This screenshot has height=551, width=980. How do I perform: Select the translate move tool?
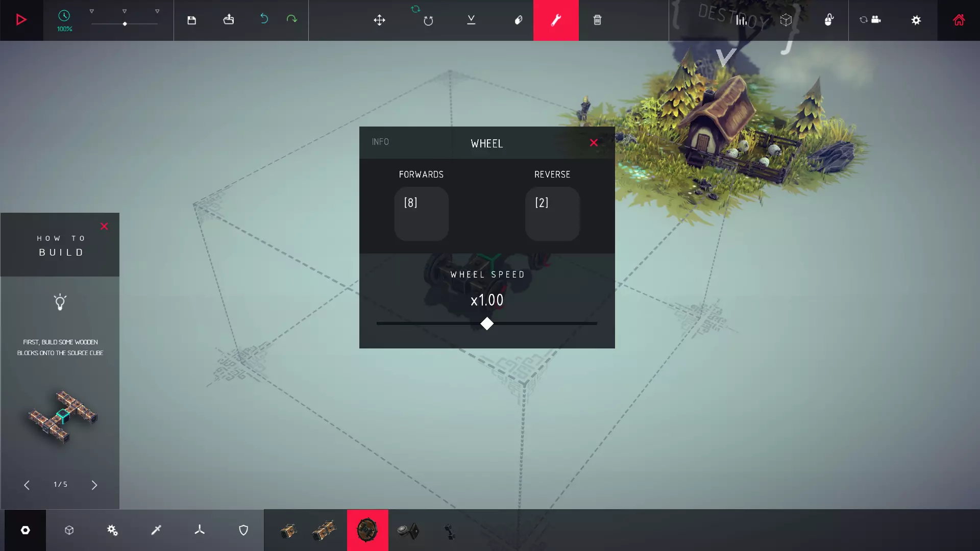(x=379, y=20)
